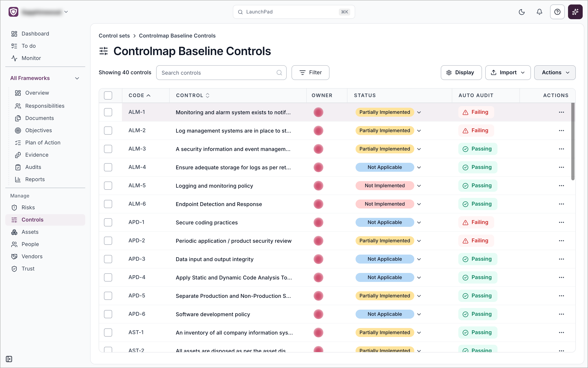Launch the AI sparkle assistant button
Image resolution: width=588 pixels, height=368 pixels.
tap(575, 12)
